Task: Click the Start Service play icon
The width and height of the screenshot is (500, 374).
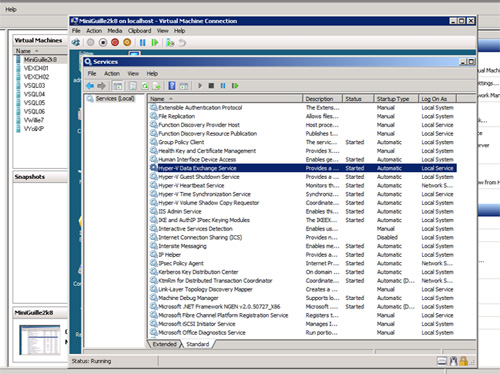Action: point(200,86)
